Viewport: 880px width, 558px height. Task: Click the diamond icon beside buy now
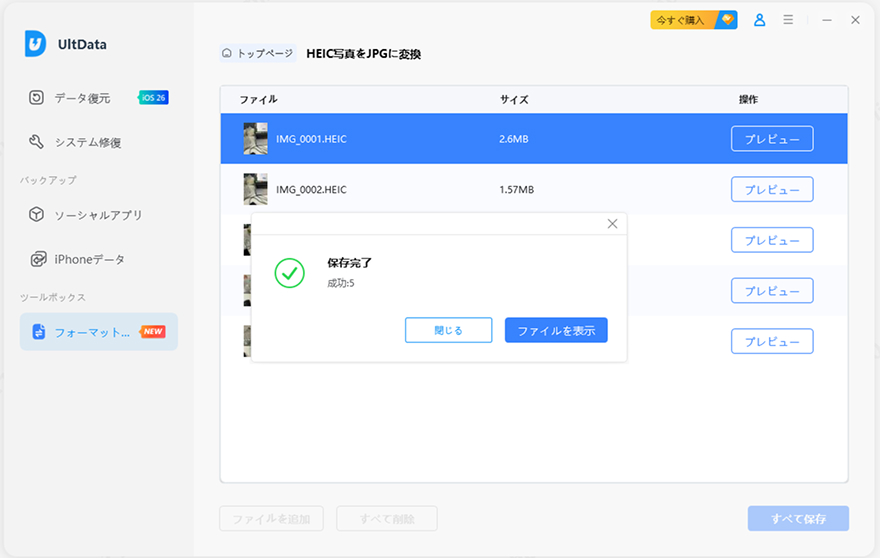tap(727, 20)
